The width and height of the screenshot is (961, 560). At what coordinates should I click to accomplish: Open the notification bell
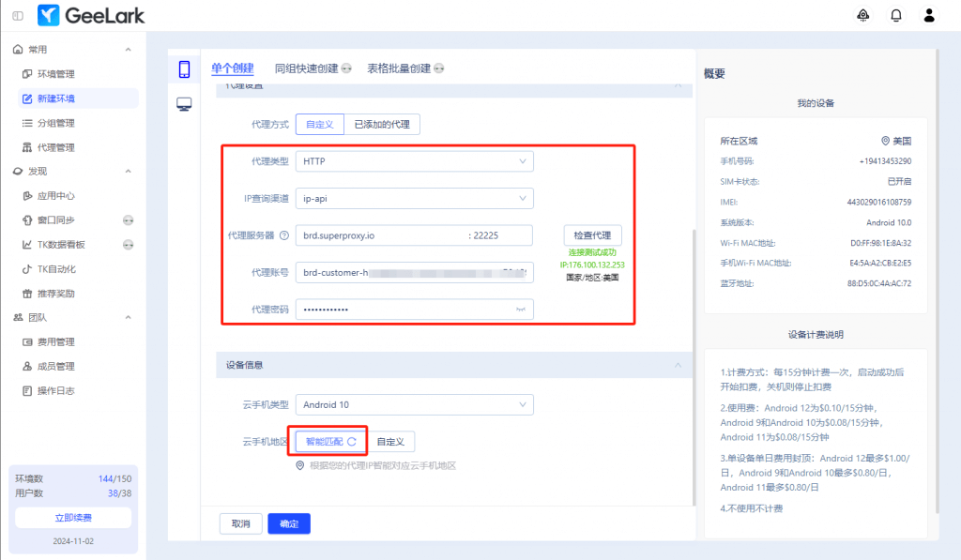[x=896, y=16]
